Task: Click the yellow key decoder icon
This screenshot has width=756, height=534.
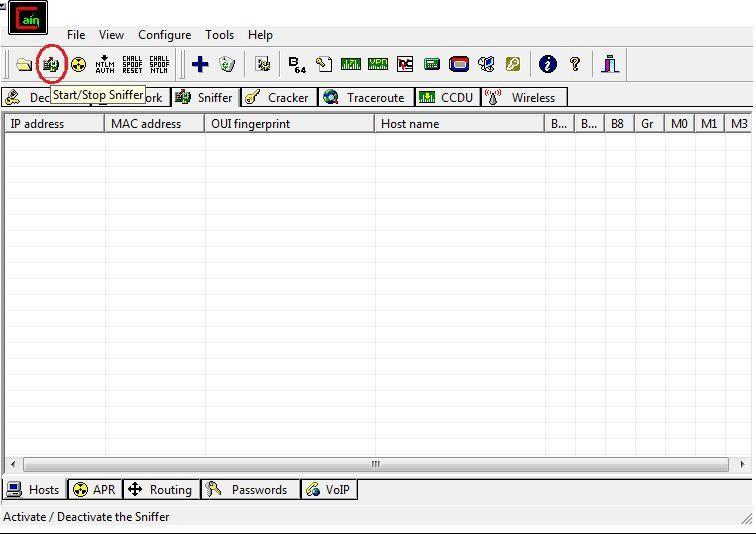Action: point(513,64)
